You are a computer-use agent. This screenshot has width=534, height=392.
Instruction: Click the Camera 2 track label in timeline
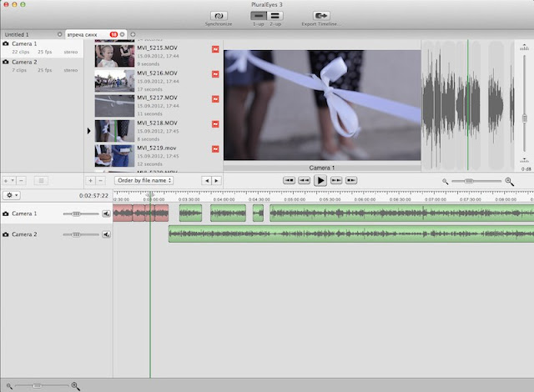(x=24, y=234)
